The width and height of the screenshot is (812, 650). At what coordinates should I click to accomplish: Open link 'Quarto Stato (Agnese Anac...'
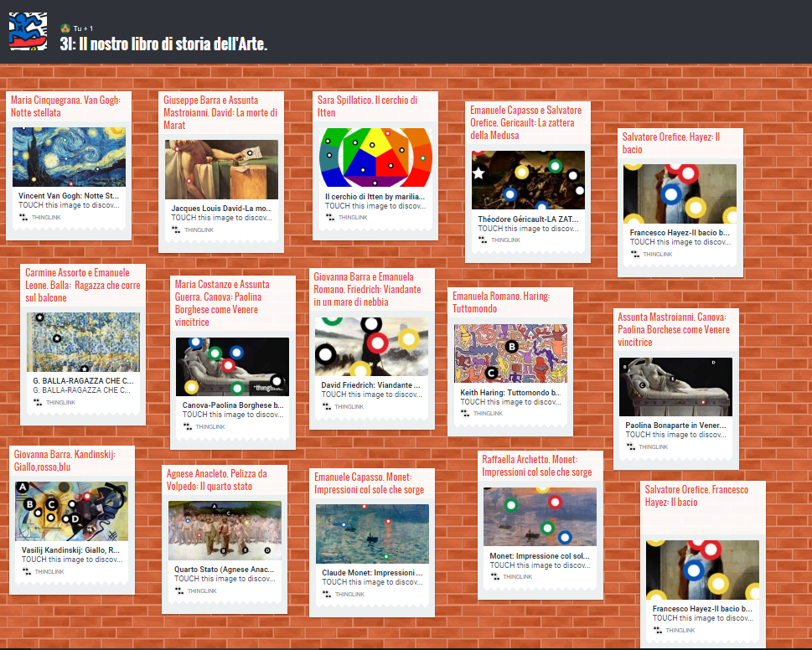[225, 570]
